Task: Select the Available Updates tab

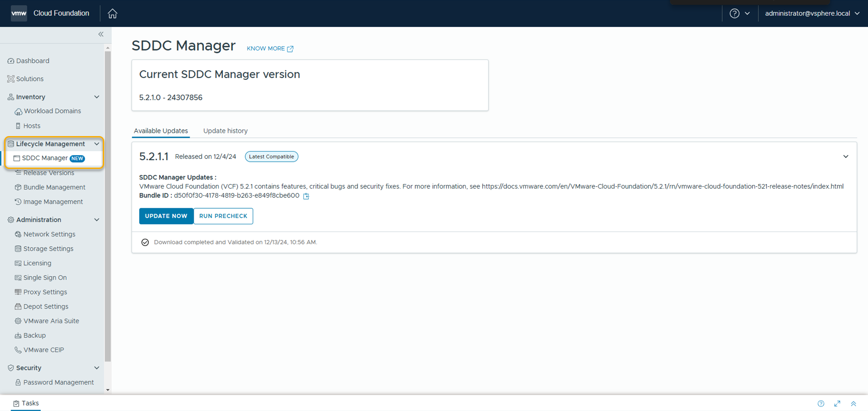Action: coord(161,131)
